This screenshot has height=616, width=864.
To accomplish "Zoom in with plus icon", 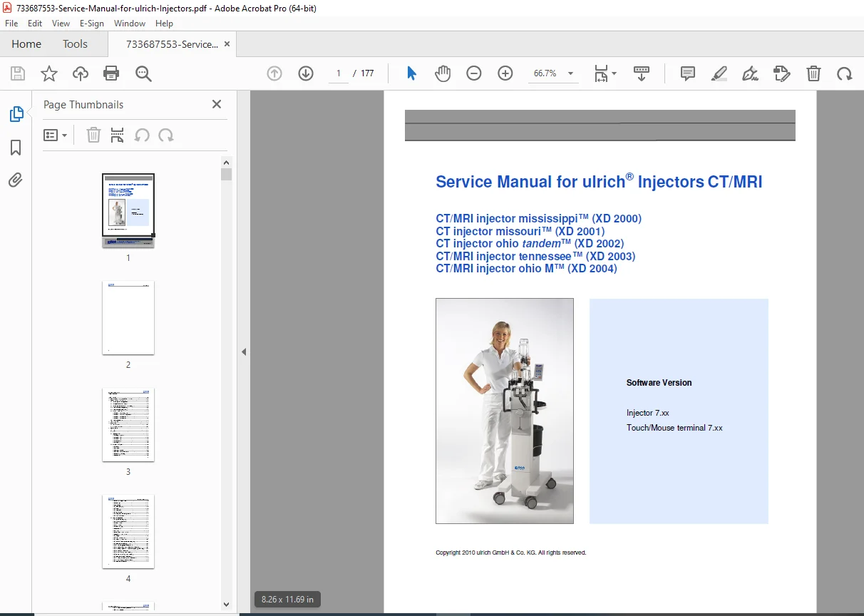I will (505, 73).
